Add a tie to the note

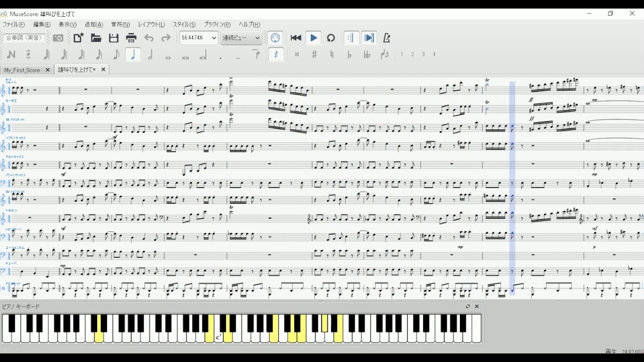256,54
